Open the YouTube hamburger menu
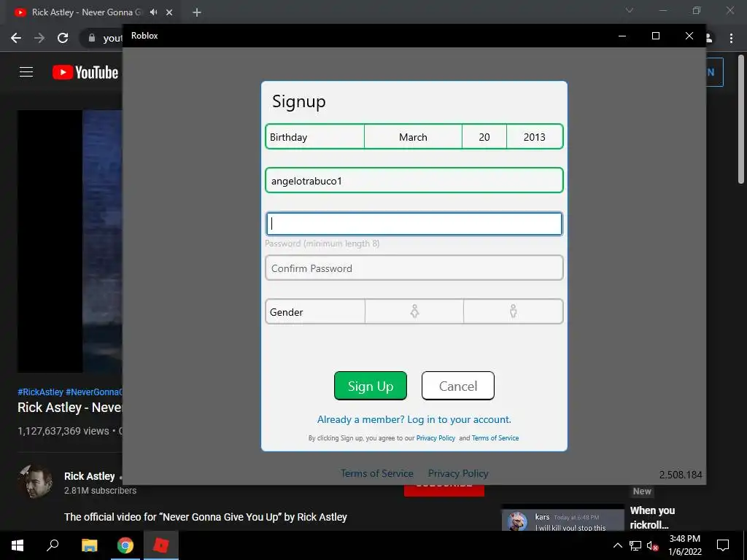This screenshot has height=560, width=747. [26, 72]
